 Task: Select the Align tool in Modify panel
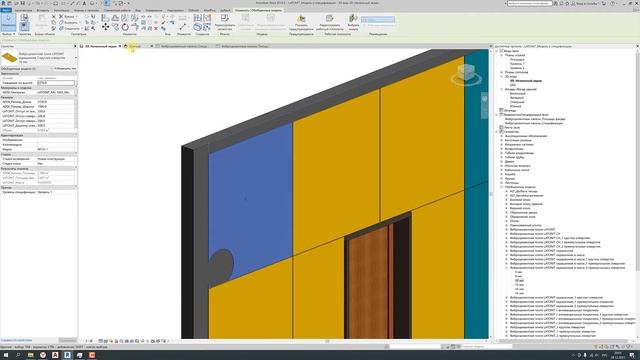point(105,18)
